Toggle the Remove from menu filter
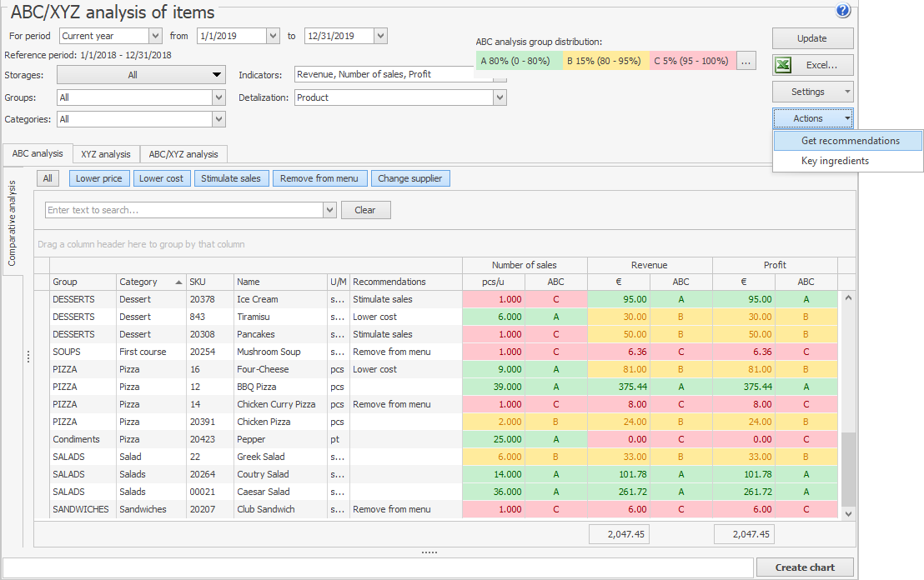924x580 pixels. (319, 178)
